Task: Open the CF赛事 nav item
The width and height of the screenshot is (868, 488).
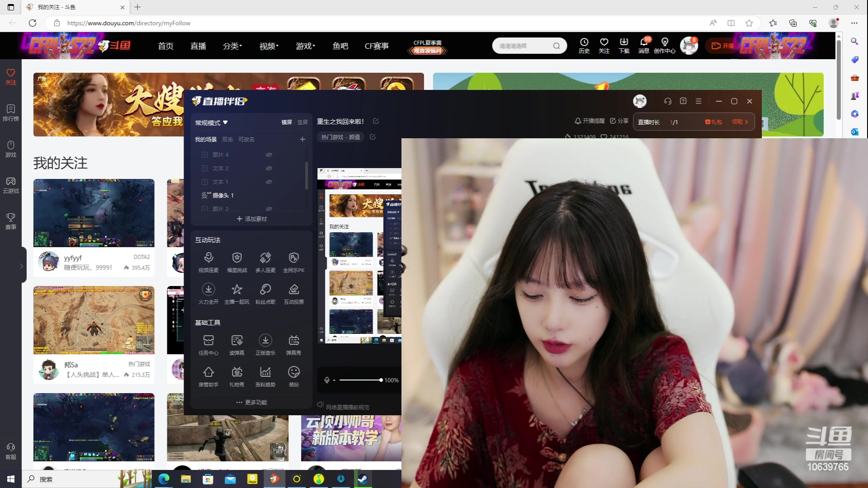Action: tap(377, 46)
